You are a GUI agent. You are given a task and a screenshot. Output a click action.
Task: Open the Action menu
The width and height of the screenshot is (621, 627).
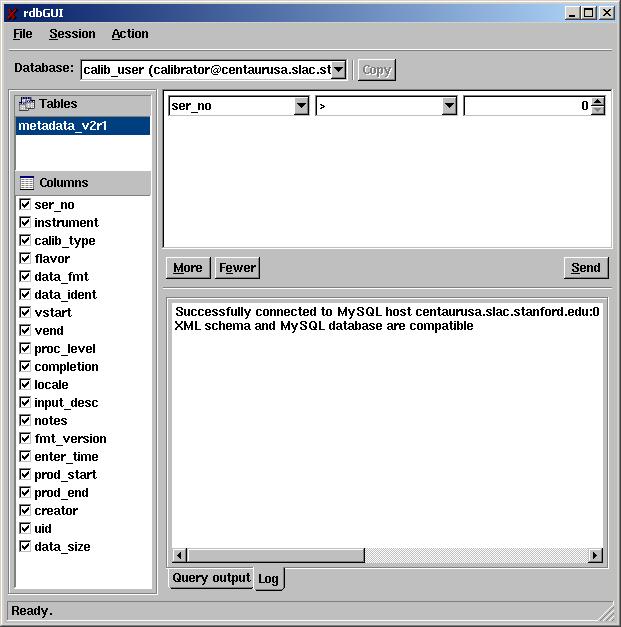(130, 34)
